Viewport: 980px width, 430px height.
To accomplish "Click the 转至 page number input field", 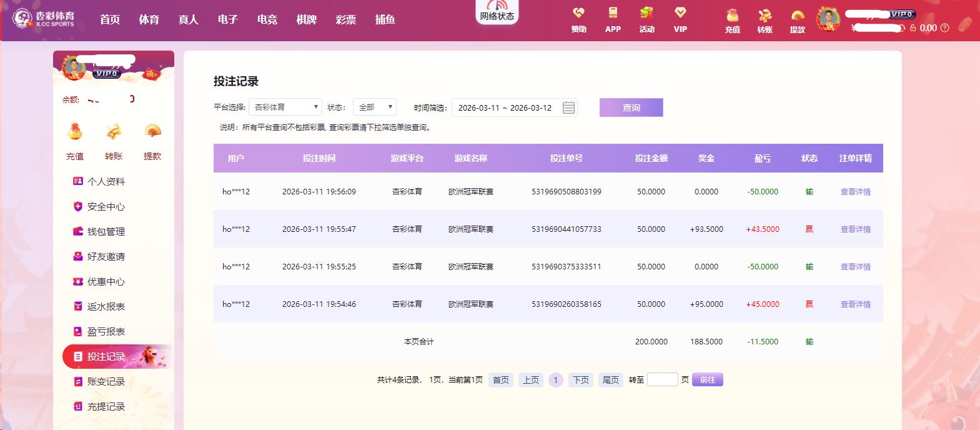I will tap(662, 380).
